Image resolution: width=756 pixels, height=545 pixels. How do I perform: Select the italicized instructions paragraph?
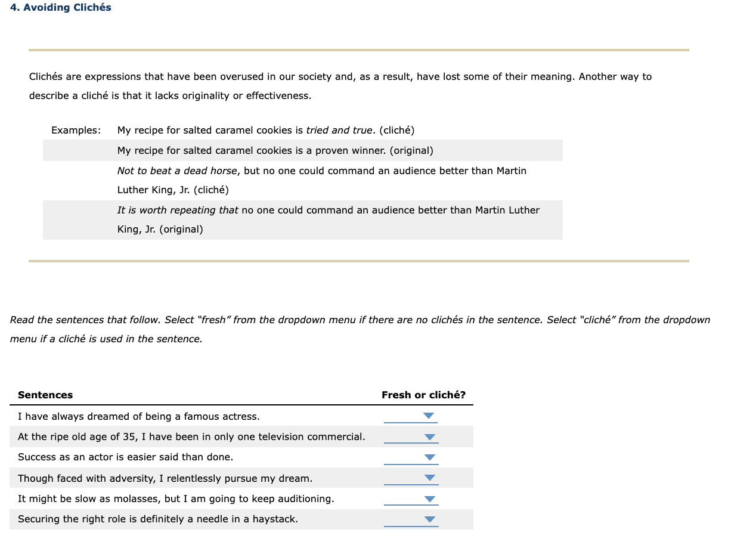[358, 329]
